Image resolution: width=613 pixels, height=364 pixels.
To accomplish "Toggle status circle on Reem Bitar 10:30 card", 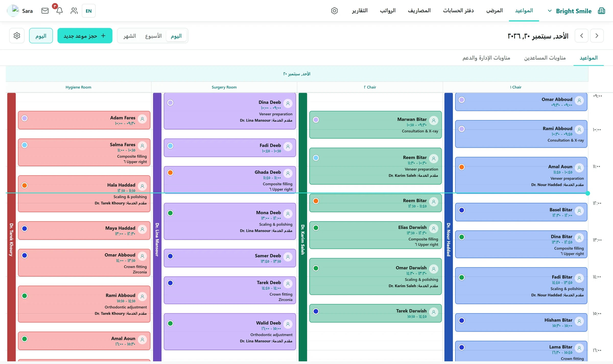I will pyautogui.click(x=316, y=158).
